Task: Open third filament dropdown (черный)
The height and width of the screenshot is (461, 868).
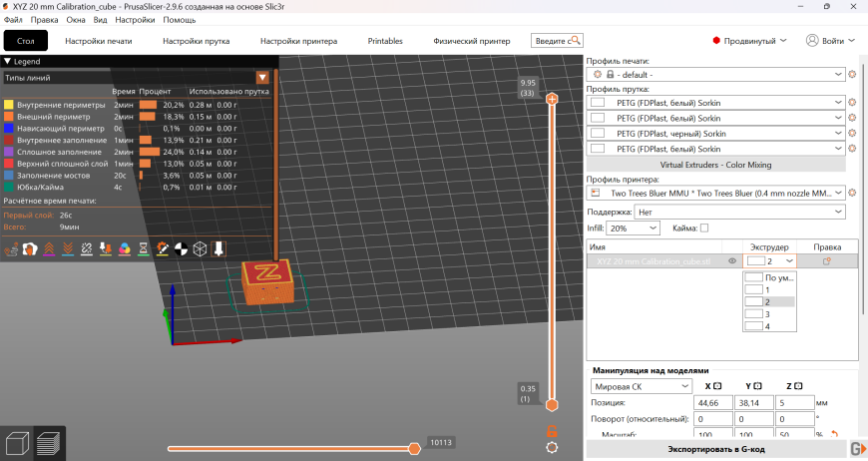Action: pos(715,134)
